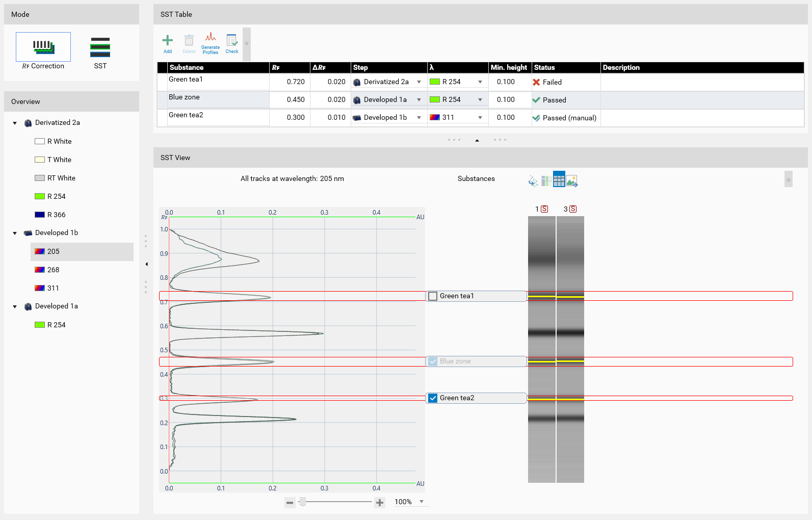Click the export image icon in SST View
This screenshot has height=520, width=812.
572,181
